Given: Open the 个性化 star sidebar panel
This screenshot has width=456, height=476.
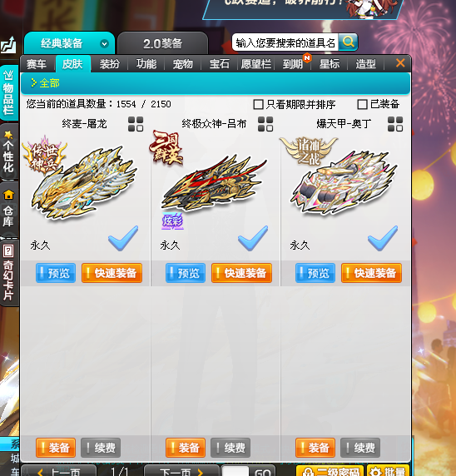Looking at the screenshot, I should click(x=8, y=151).
